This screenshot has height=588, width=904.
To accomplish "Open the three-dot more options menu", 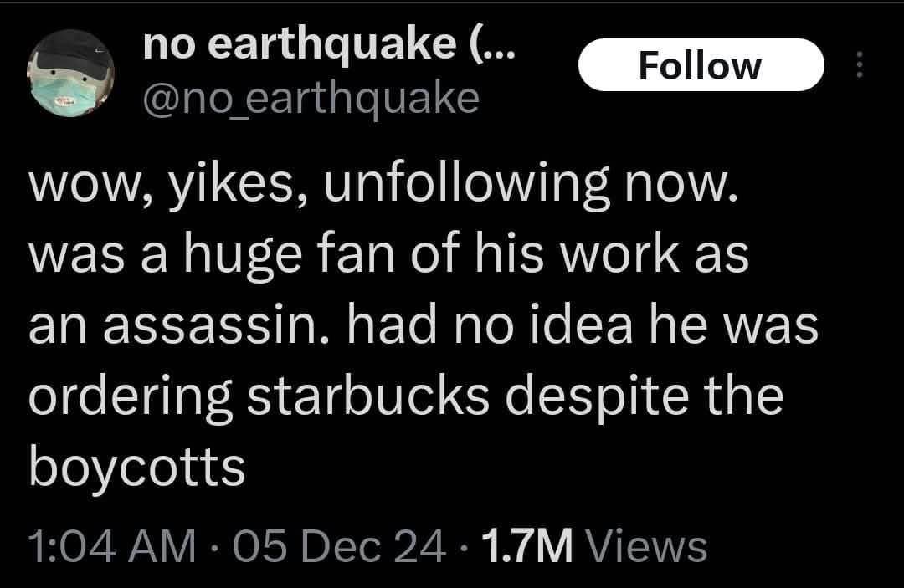I will tap(857, 64).
